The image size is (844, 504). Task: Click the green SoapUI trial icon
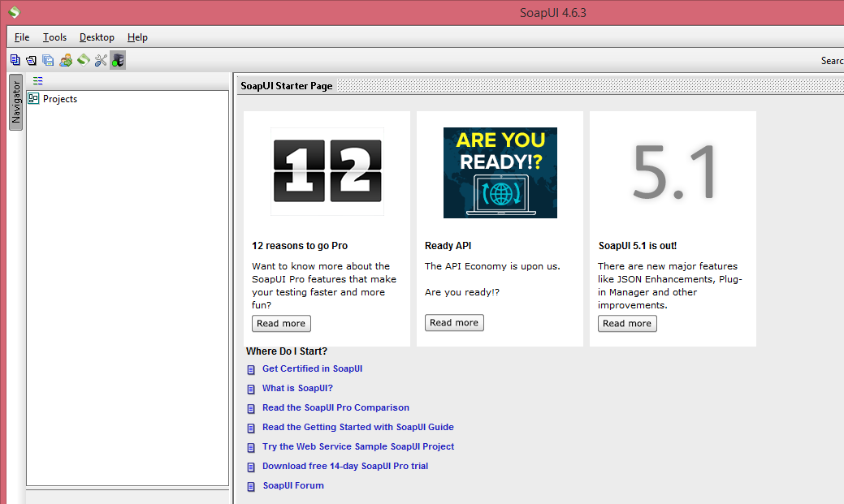[x=83, y=60]
